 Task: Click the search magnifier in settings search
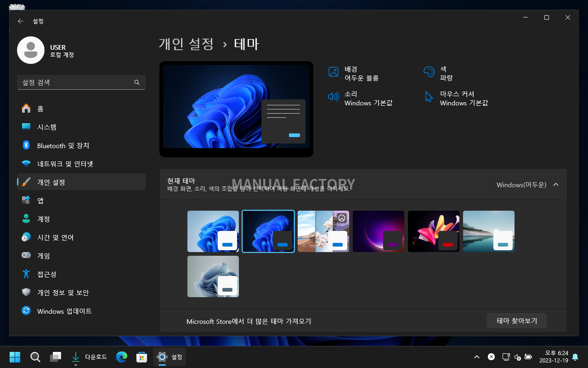[x=137, y=82]
